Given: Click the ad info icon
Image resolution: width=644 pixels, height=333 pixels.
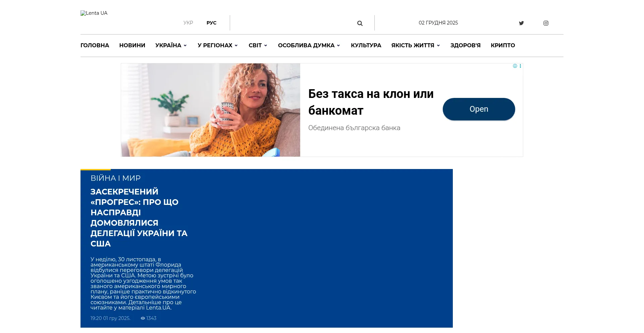Looking at the screenshot, I should (515, 66).
